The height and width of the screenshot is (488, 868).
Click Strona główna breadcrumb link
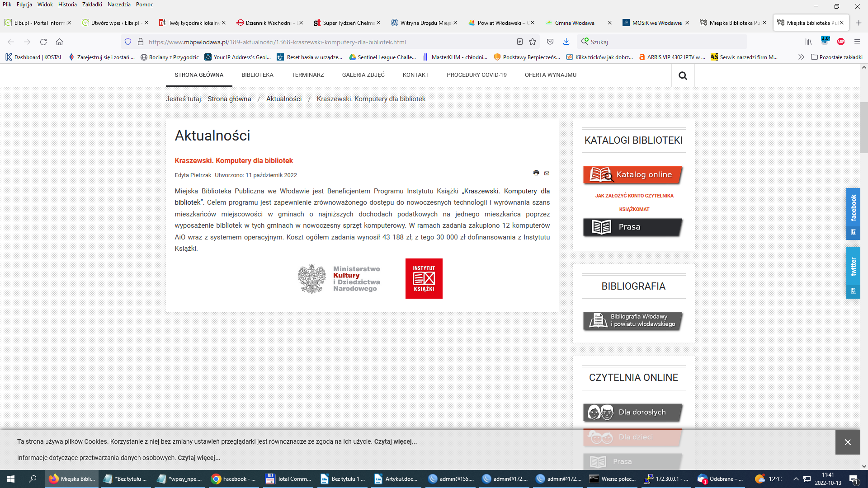pyautogui.click(x=229, y=99)
